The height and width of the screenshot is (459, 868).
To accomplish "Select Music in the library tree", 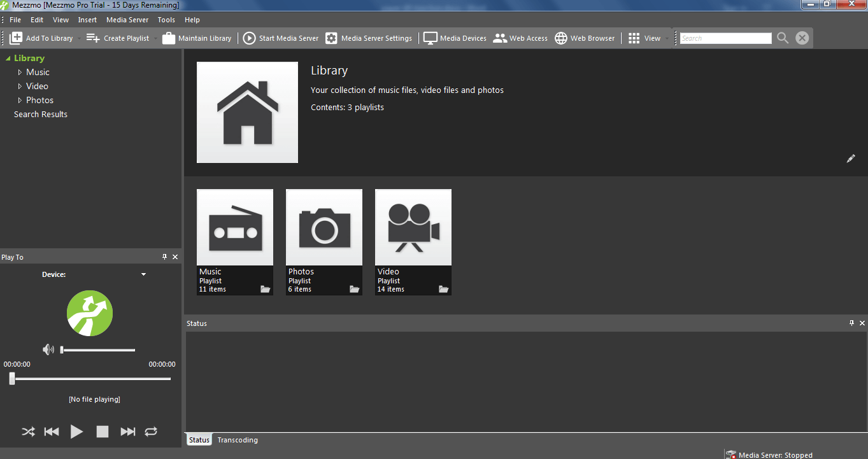I will (x=38, y=73).
